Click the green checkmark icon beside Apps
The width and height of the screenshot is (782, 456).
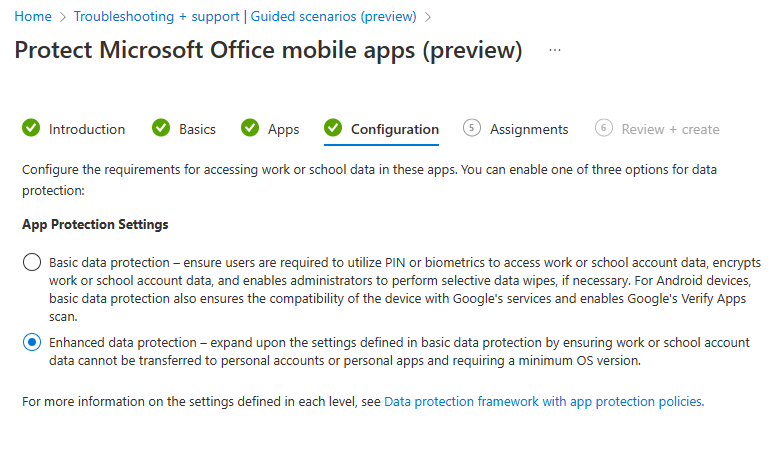(x=250, y=128)
